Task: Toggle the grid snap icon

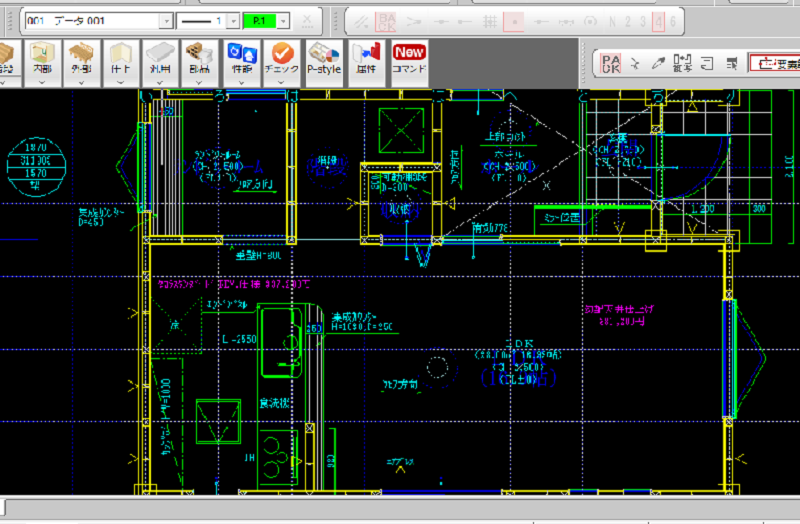Action: 490,21
